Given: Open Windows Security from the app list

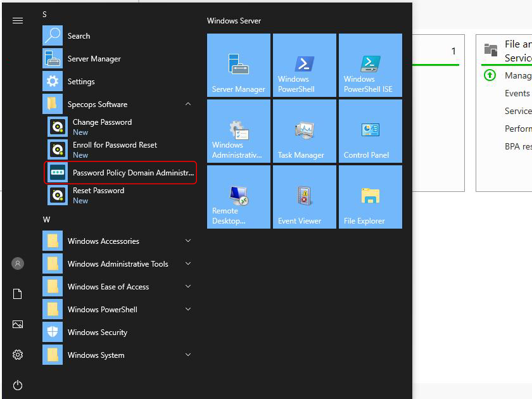Looking at the screenshot, I should coord(117,332).
